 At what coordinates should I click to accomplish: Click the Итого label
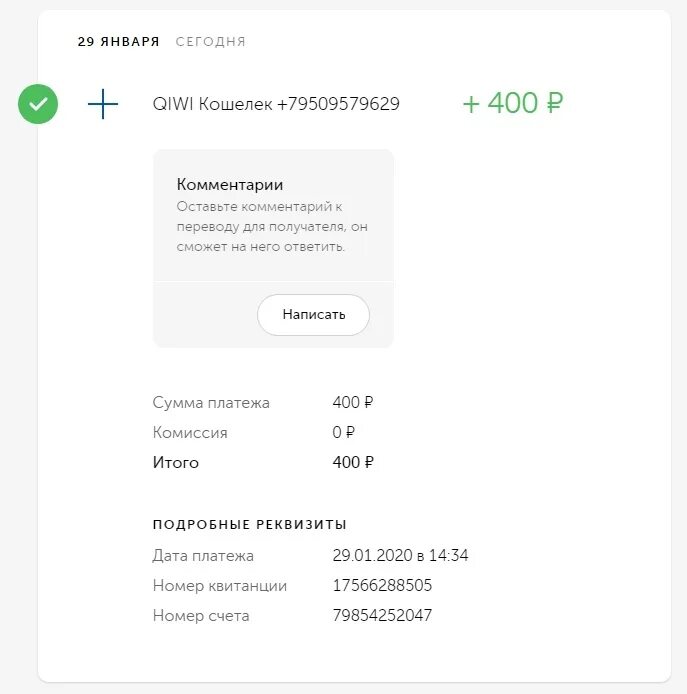click(x=176, y=463)
